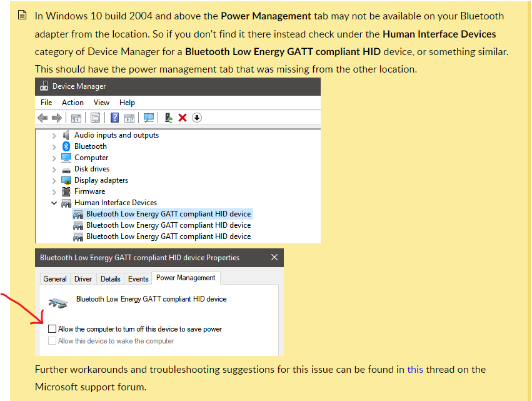Switch to the Events tab
The width and height of the screenshot is (532, 401).
(138, 279)
